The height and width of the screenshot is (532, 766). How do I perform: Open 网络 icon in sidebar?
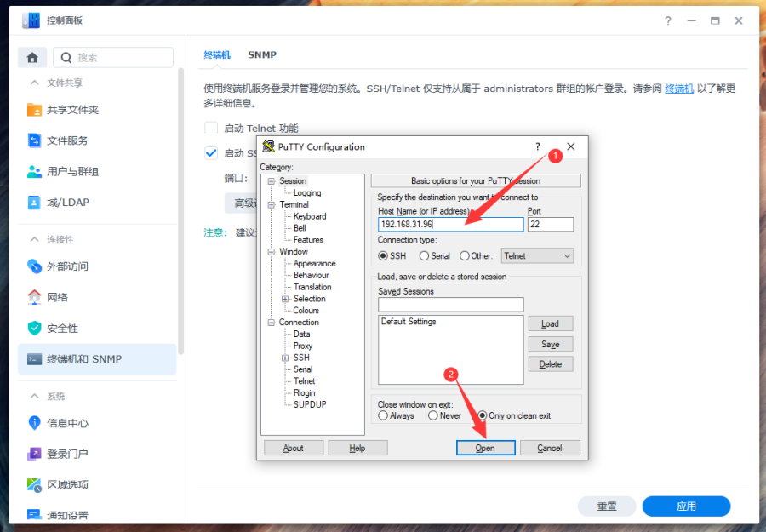tap(34, 297)
